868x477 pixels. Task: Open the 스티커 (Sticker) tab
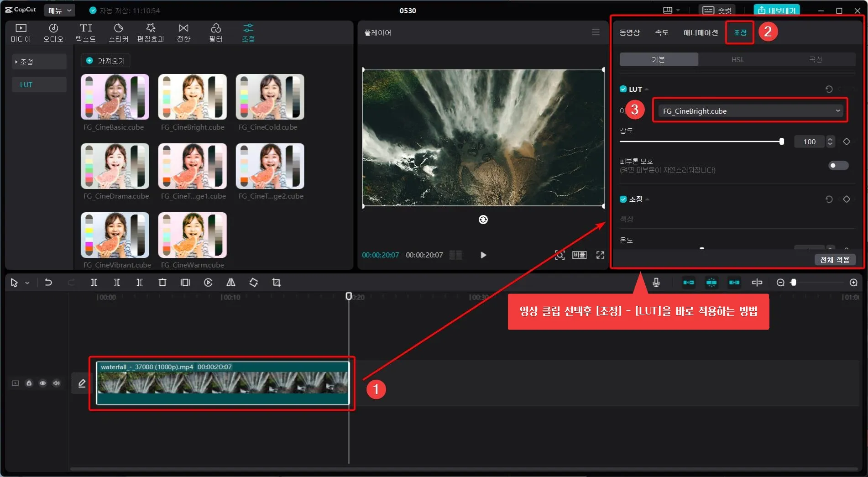point(119,33)
